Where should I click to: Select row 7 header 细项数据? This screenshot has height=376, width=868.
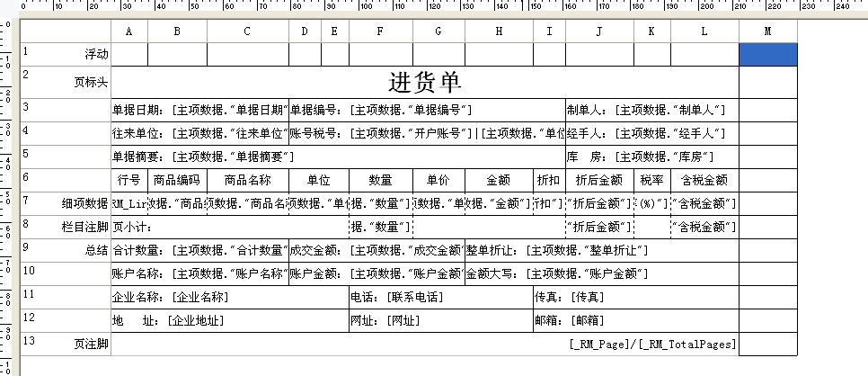click(x=66, y=203)
